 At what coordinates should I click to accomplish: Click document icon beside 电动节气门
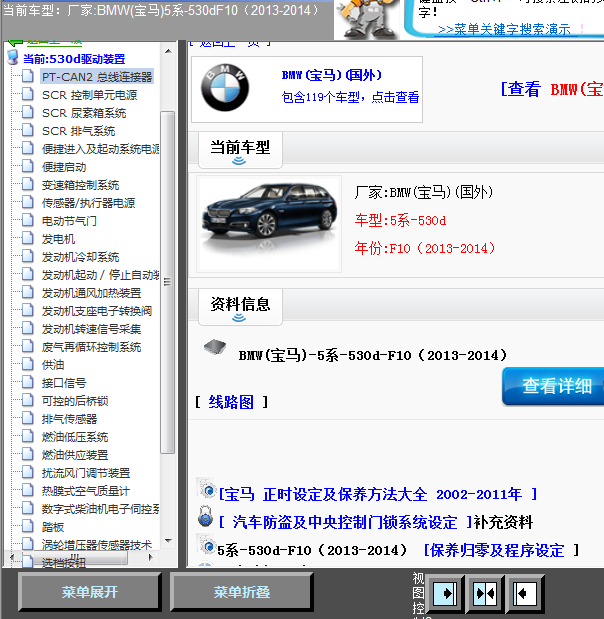coord(28,220)
